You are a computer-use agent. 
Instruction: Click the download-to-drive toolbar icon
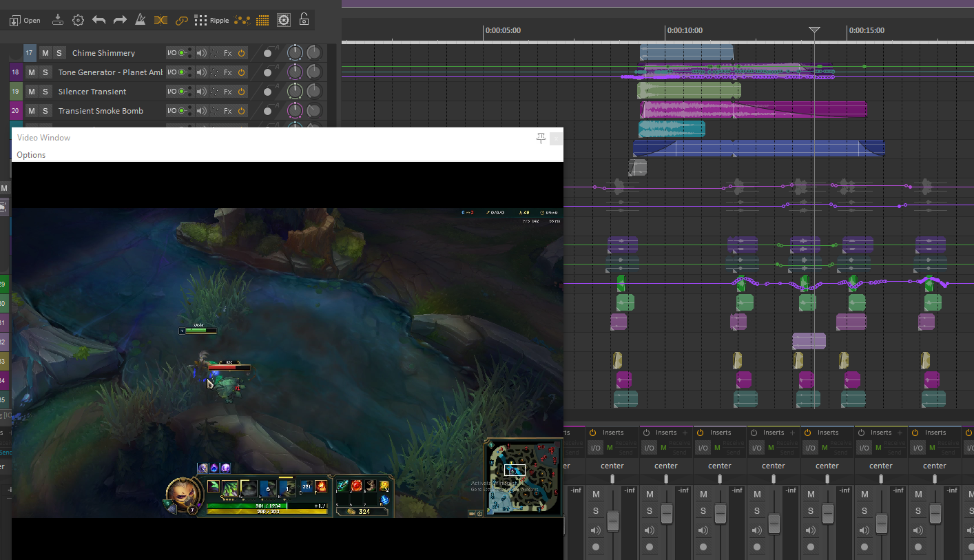point(58,20)
